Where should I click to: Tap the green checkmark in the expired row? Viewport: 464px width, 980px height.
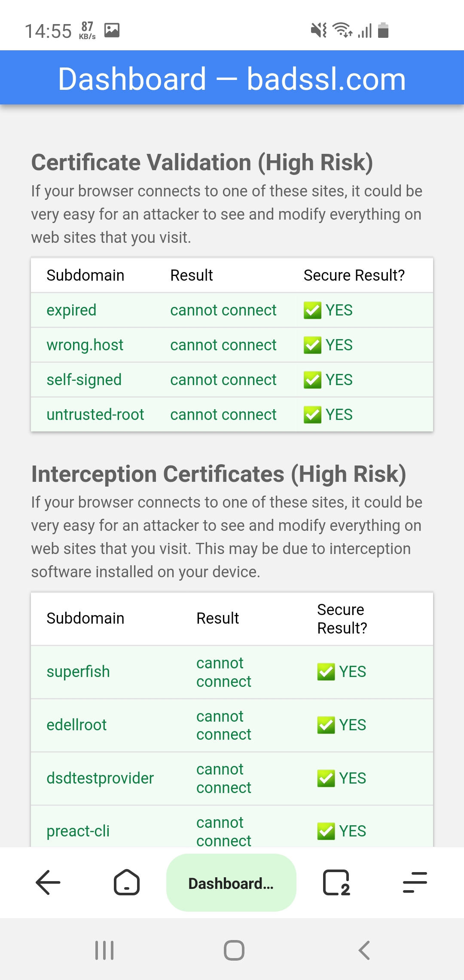pyautogui.click(x=312, y=310)
